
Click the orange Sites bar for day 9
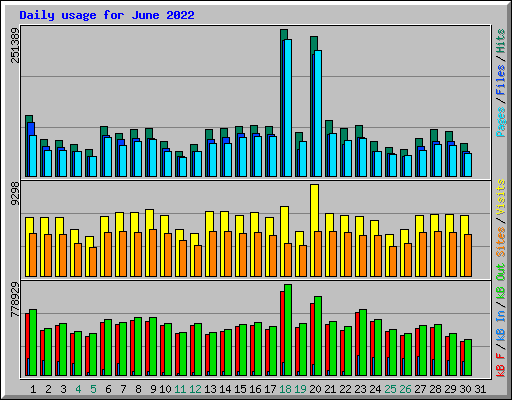coord(153,253)
